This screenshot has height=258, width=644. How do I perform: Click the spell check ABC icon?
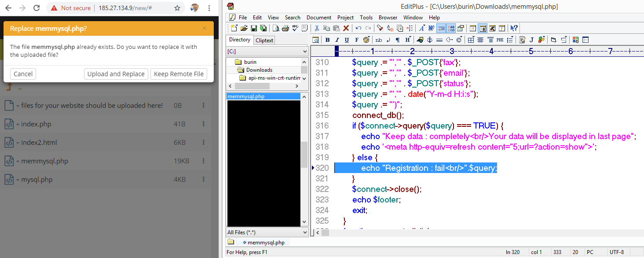pos(295,28)
